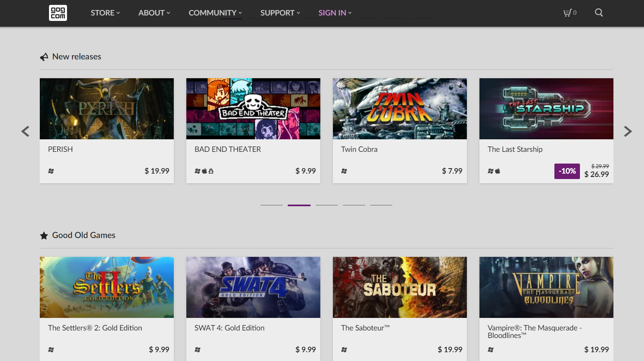Click the Apple icon on The Last Starship

pos(497,171)
